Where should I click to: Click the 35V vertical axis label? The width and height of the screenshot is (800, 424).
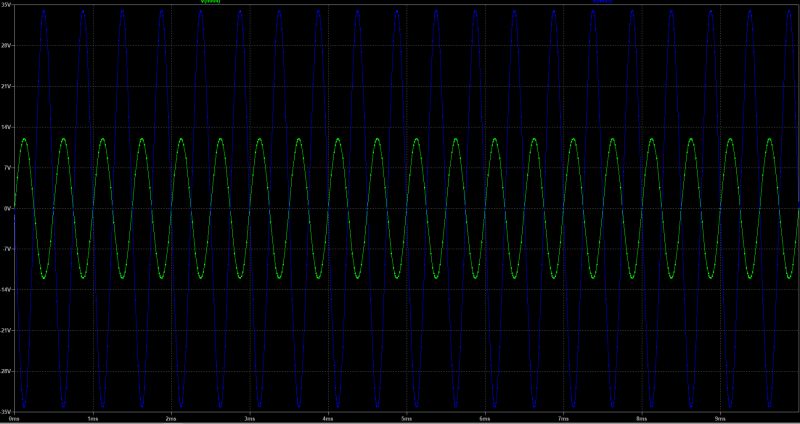(7, 5)
